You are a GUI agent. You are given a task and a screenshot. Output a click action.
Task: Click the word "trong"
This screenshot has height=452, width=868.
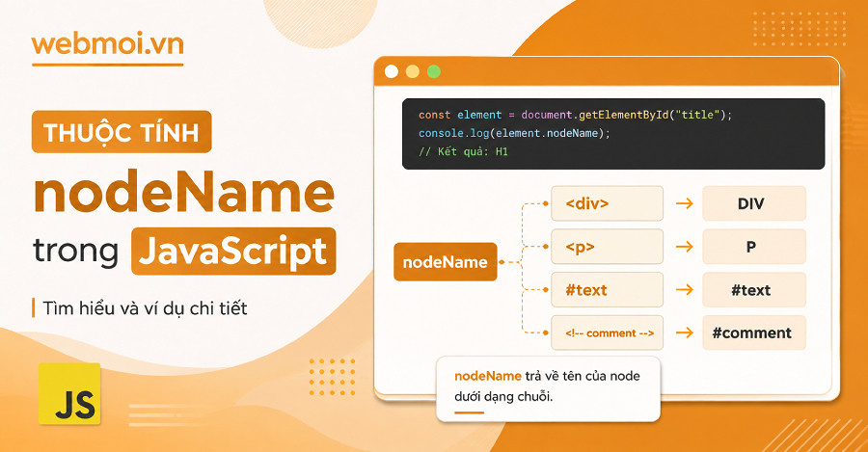[76, 251]
